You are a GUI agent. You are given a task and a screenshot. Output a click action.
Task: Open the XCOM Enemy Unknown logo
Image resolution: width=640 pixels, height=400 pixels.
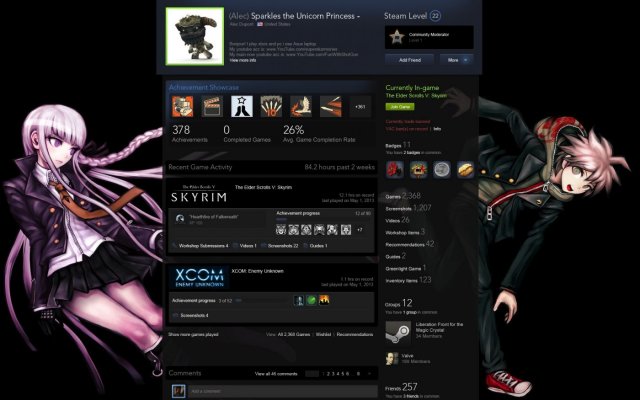[x=199, y=278]
